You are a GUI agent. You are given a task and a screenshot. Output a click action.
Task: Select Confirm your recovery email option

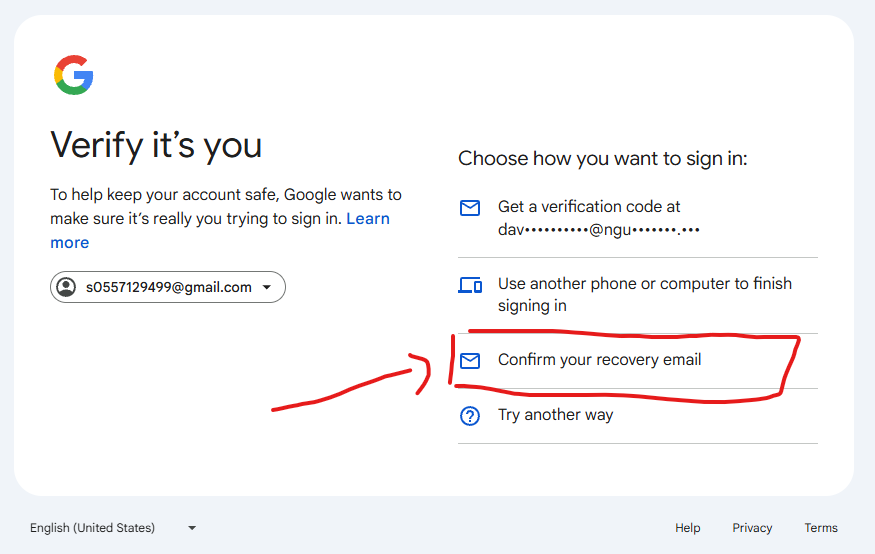point(638,360)
